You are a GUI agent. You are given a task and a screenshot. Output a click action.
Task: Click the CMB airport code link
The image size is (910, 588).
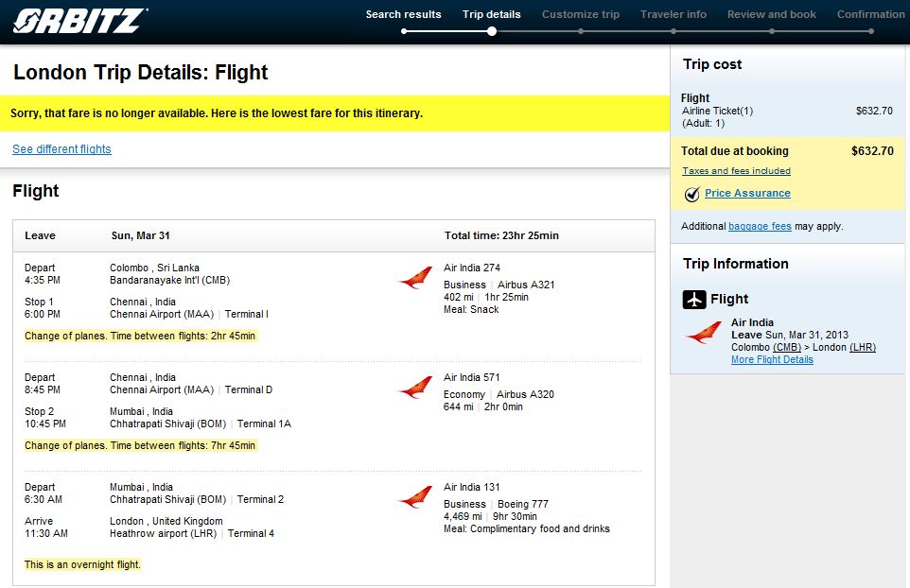[x=786, y=347]
